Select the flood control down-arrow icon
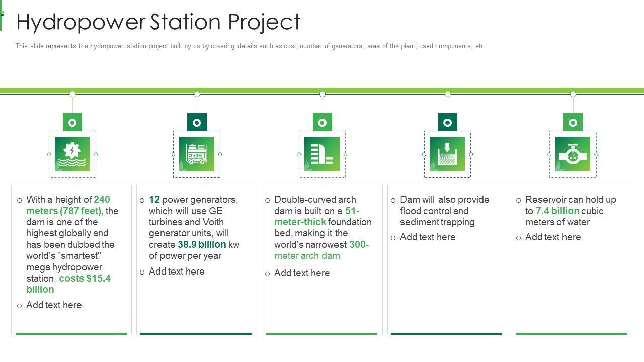This screenshot has height=362, width=644. click(x=447, y=154)
